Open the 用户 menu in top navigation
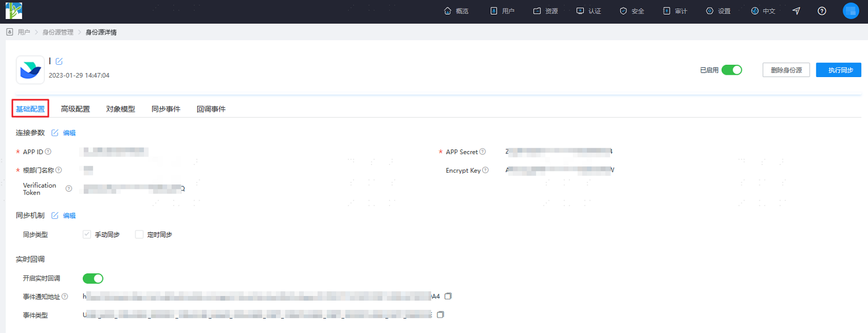868x333 pixels. pyautogui.click(x=502, y=11)
